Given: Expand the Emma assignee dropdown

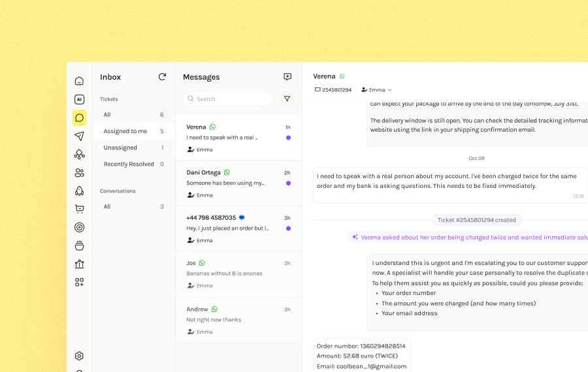Looking at the screenshot, I should 376,90.
